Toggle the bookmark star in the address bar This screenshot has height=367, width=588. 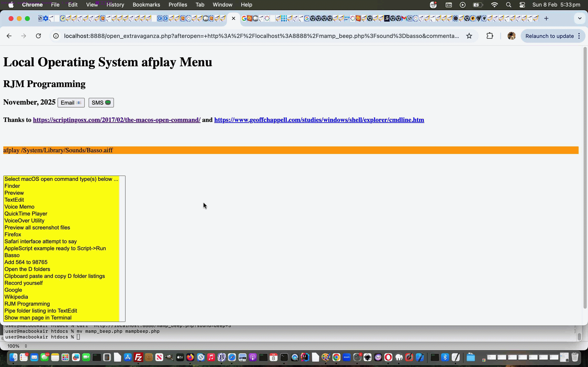click(x=469, y=36)
